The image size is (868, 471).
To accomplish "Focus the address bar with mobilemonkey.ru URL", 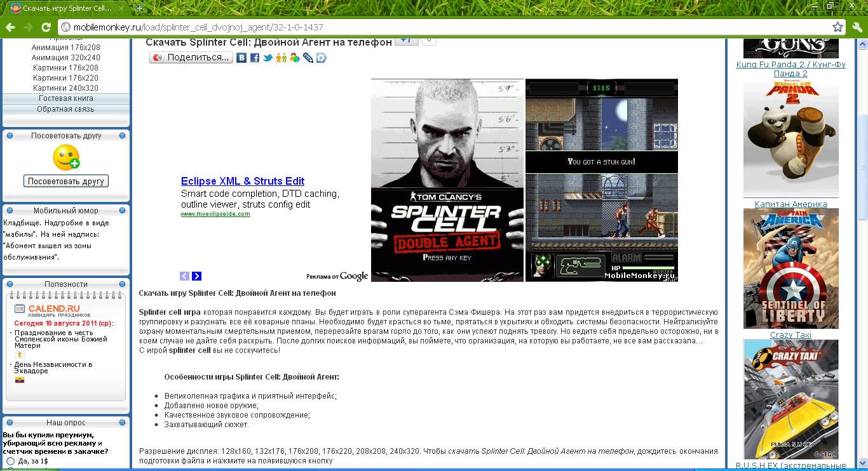I will pos(445,27).
